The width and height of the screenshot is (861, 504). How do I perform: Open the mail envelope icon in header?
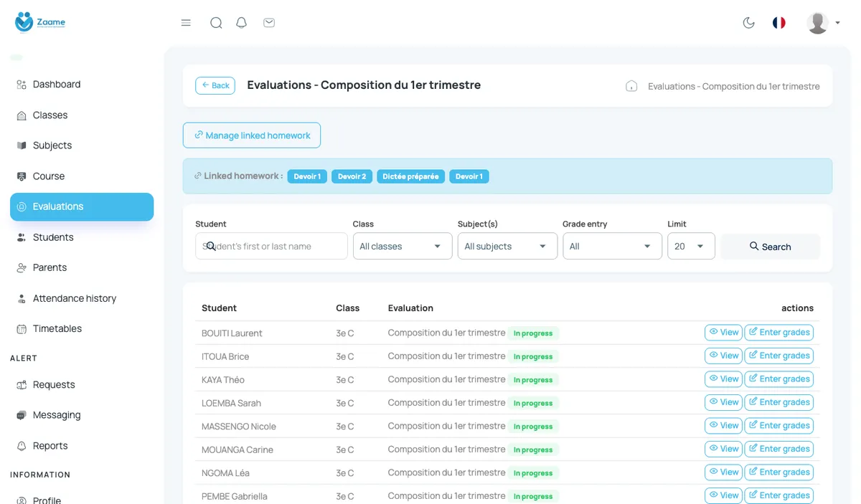269,23
